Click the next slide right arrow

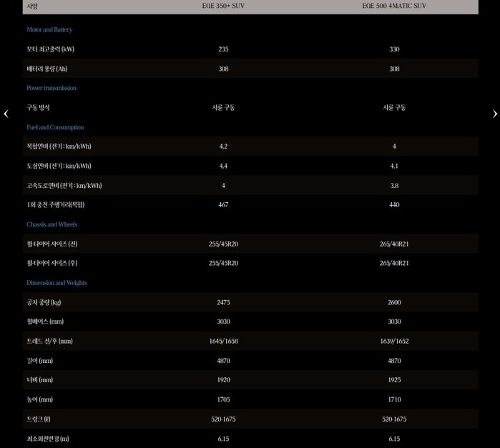tap(494, 114)
